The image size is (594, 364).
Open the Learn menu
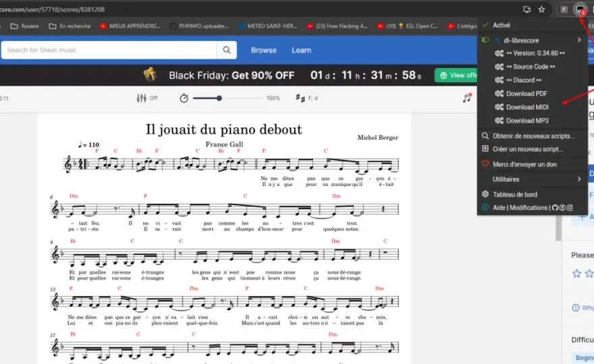point(301,50)
